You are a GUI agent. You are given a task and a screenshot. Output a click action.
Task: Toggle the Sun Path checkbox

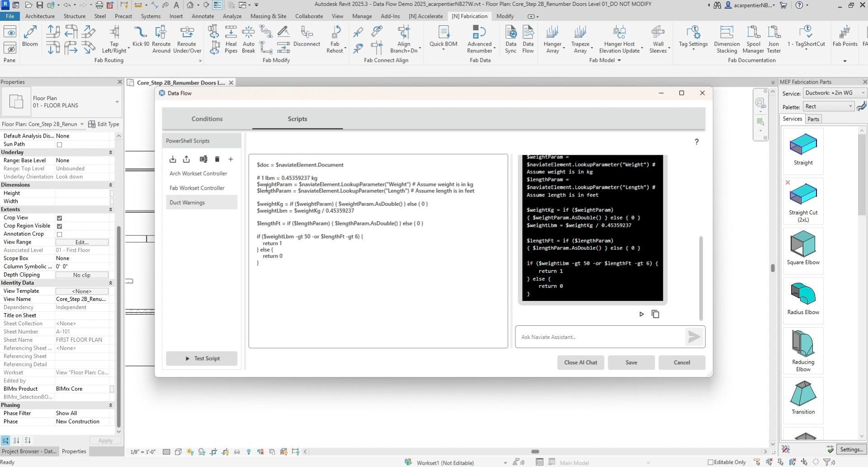coord(59,145)
